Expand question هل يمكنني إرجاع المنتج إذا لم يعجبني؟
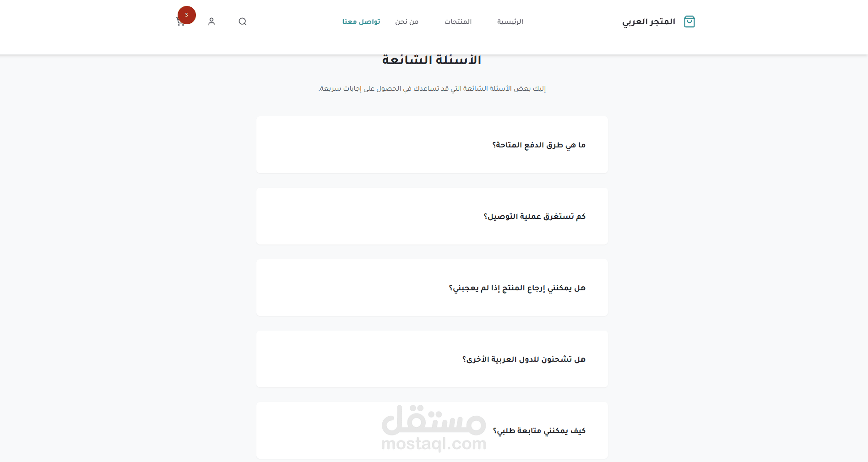Image resolution: width=868 pixels, height=462 pixels. 432,288
